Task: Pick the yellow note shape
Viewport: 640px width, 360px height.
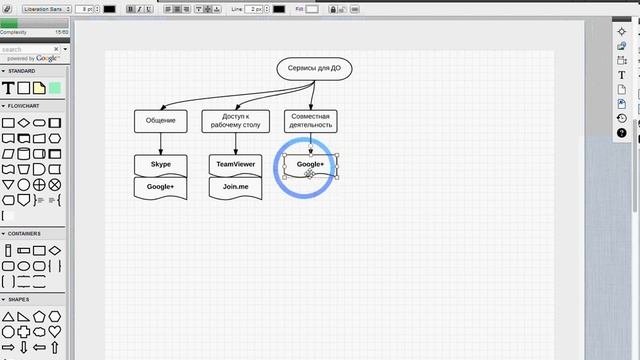Action: pos(39,88)
